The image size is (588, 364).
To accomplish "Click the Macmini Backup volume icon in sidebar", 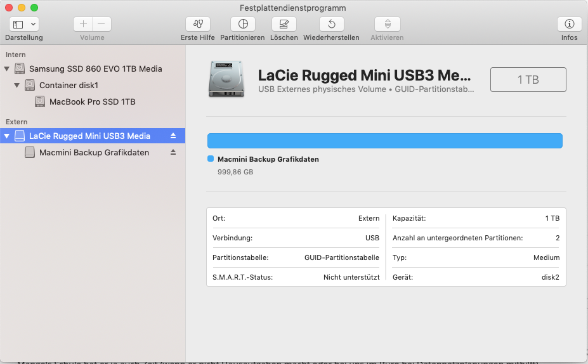I will tap(30, 152).
